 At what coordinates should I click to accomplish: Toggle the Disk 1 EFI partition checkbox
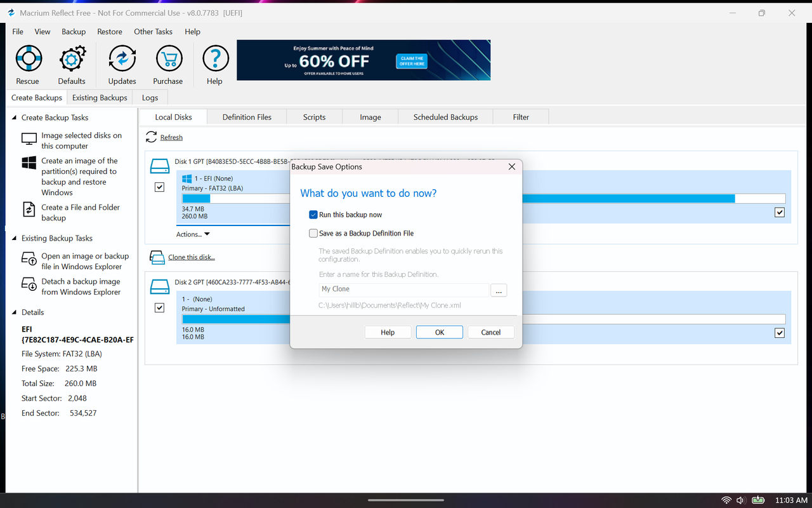coord(159,187)
